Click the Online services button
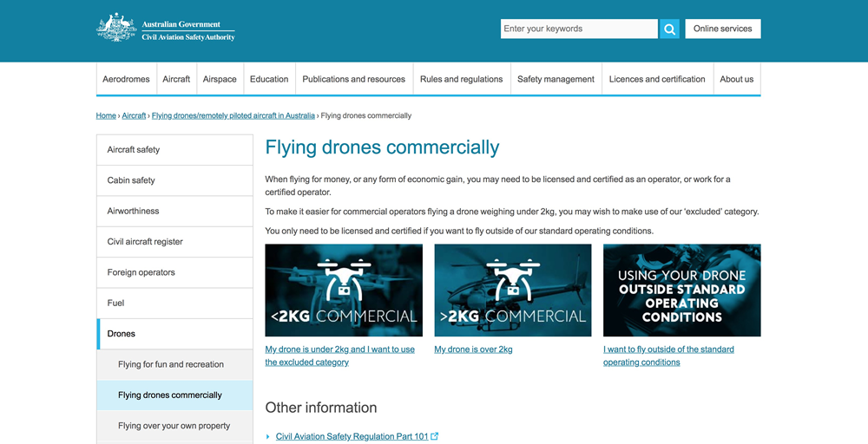Image resolution: width=868 pixels, height=444 pixels. tap(722, 29)
